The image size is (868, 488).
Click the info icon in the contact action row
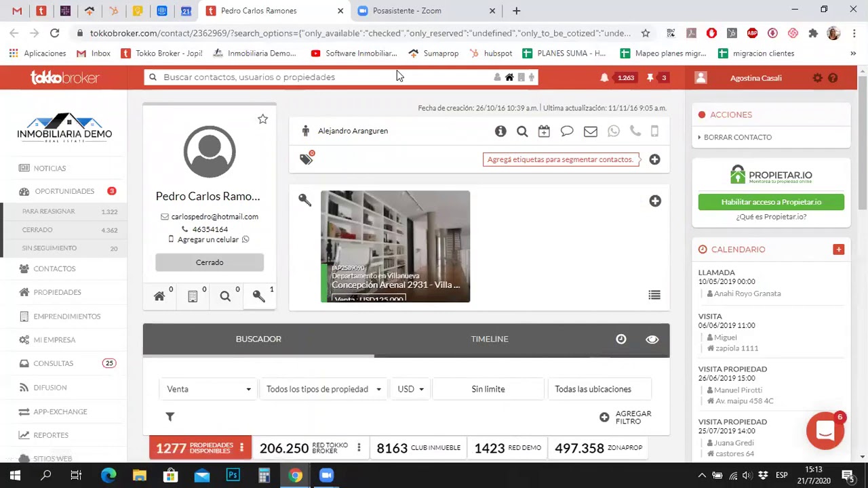click(500, 131)
